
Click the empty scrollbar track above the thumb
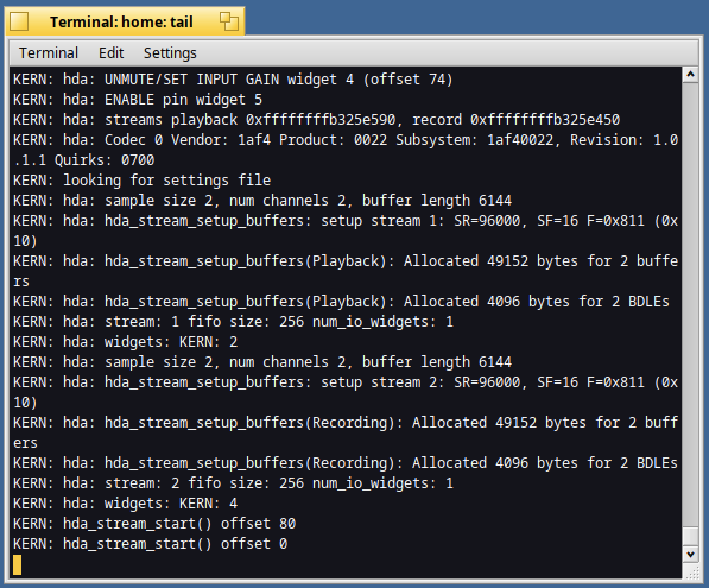(691, 303)
